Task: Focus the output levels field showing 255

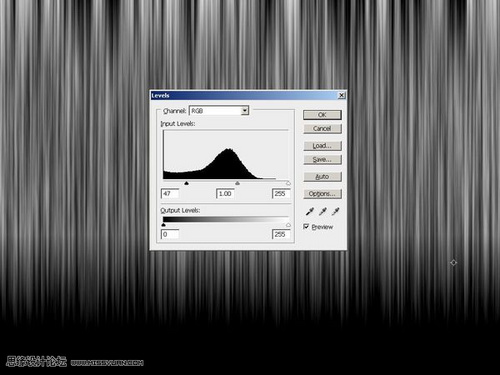Action: tap(281, 234)
